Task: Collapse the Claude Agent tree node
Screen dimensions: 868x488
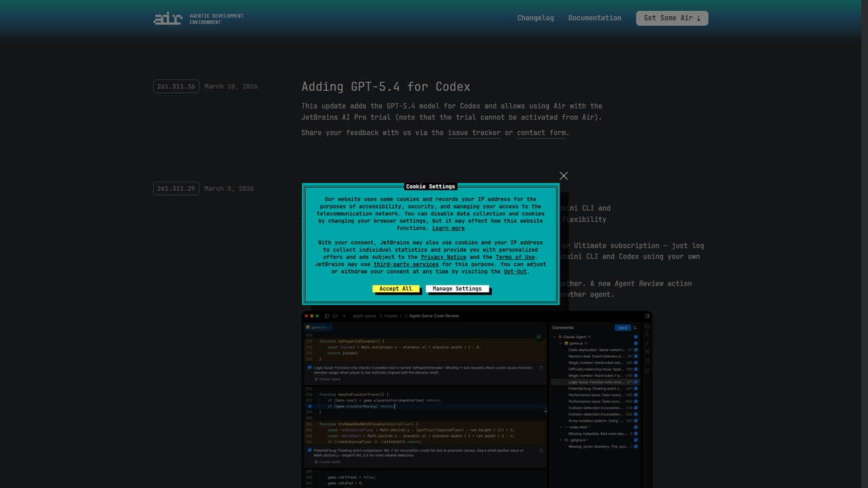Action: click(555, 337)
